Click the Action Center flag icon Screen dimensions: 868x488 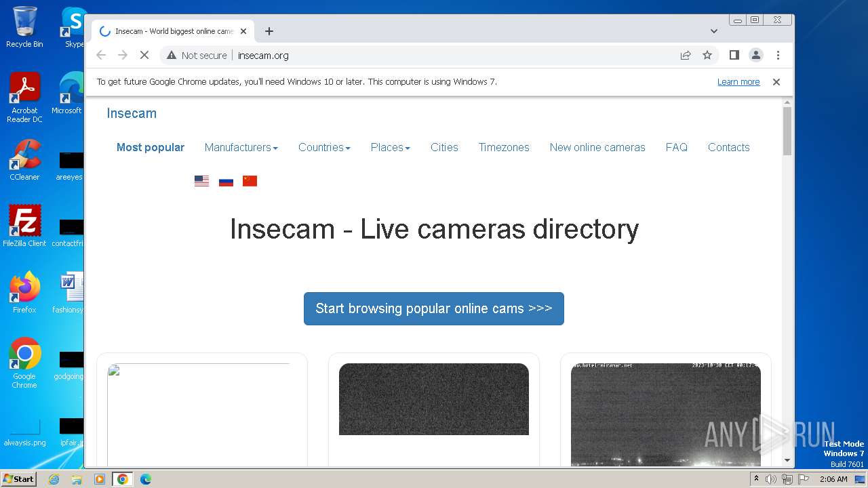[x=804, y=479]
